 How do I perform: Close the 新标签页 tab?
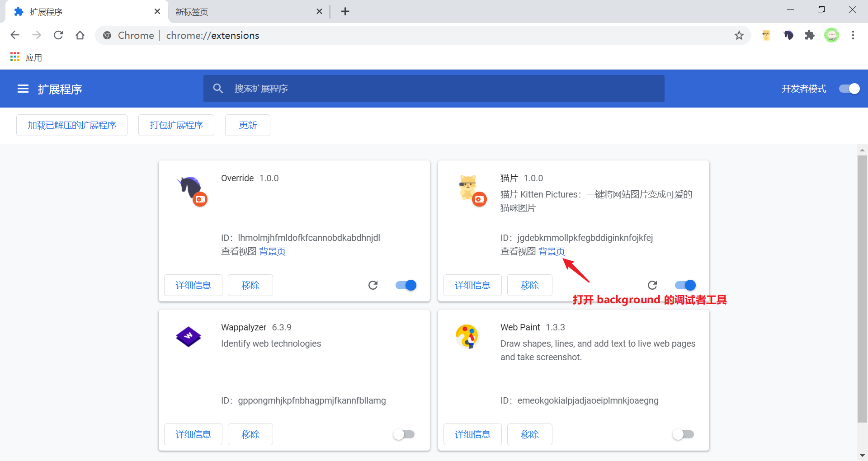point(319,11)
